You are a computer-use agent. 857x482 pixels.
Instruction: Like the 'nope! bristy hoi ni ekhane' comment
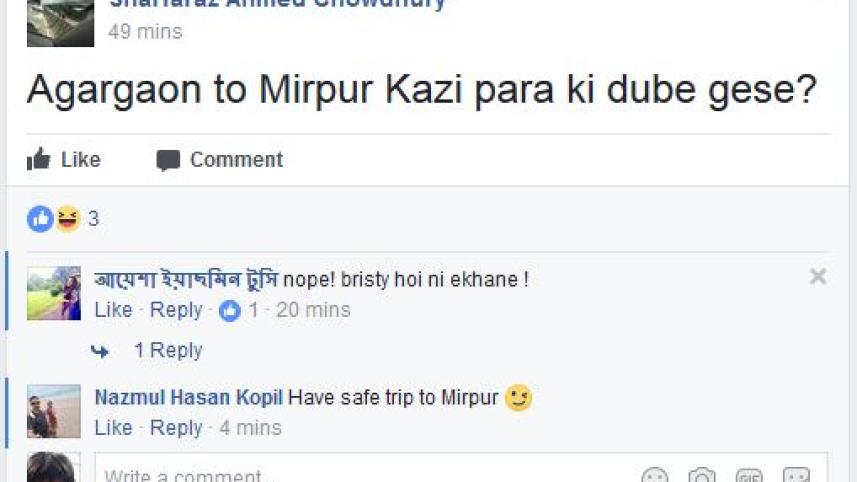[x=113, y=310]
